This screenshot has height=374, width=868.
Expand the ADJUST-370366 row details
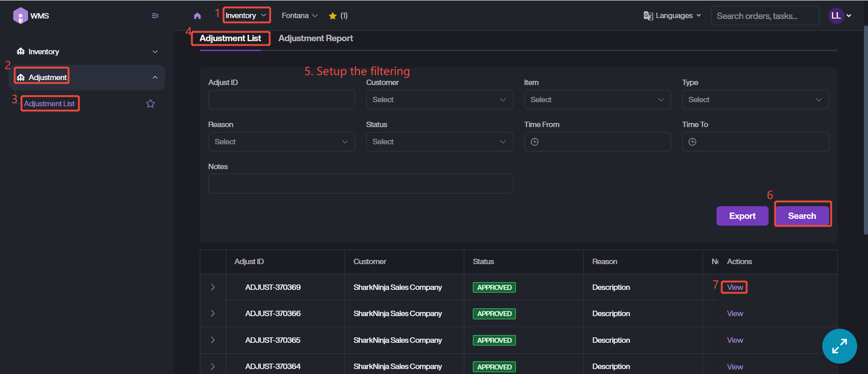212,313
